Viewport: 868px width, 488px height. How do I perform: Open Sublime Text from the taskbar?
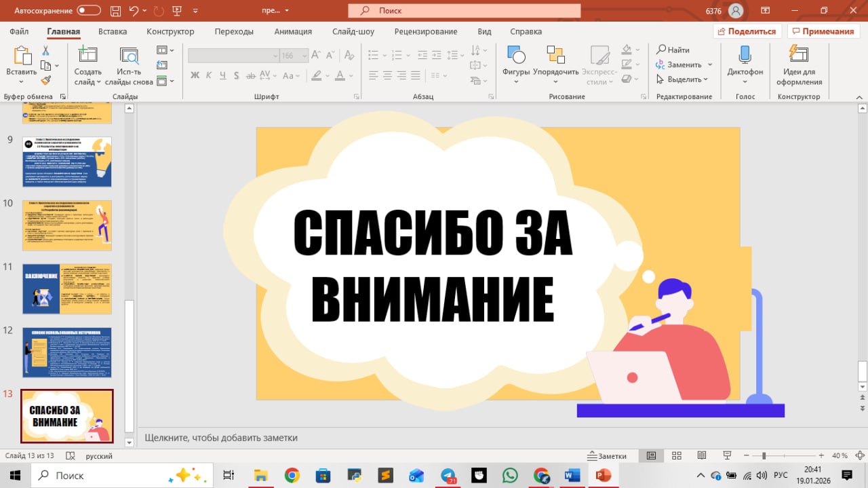386,475
